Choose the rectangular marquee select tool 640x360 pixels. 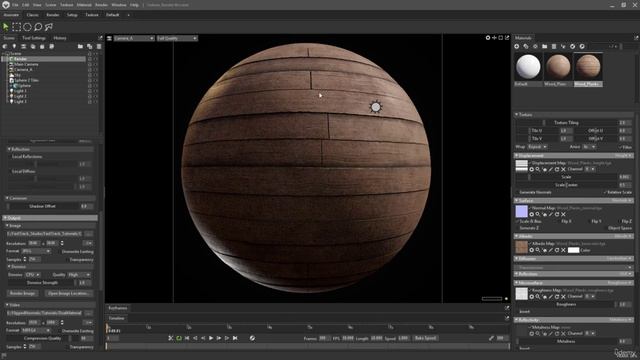pyautogui.click(x=16, y=27)
